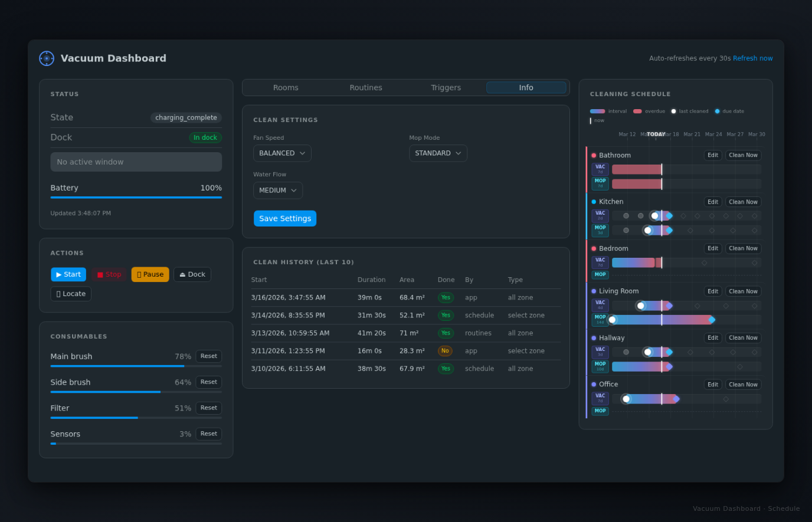Click the Vacuum Dashboard logo icon
812x522 pixels.
point(47,58)
